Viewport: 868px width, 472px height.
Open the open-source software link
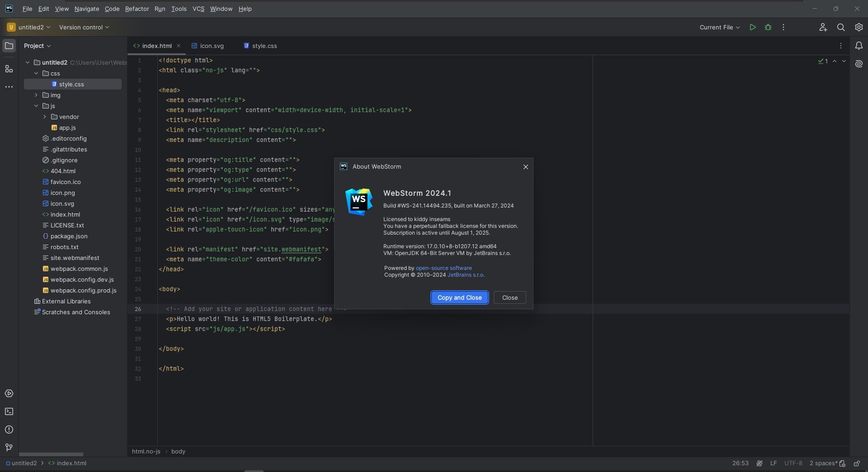443,268
